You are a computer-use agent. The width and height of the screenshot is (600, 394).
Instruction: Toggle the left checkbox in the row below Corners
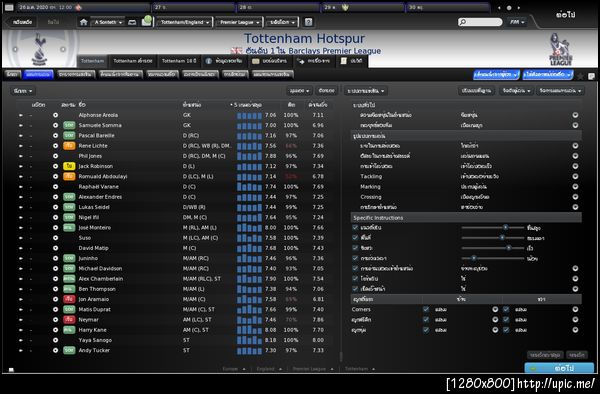click(x=426, y=319)
